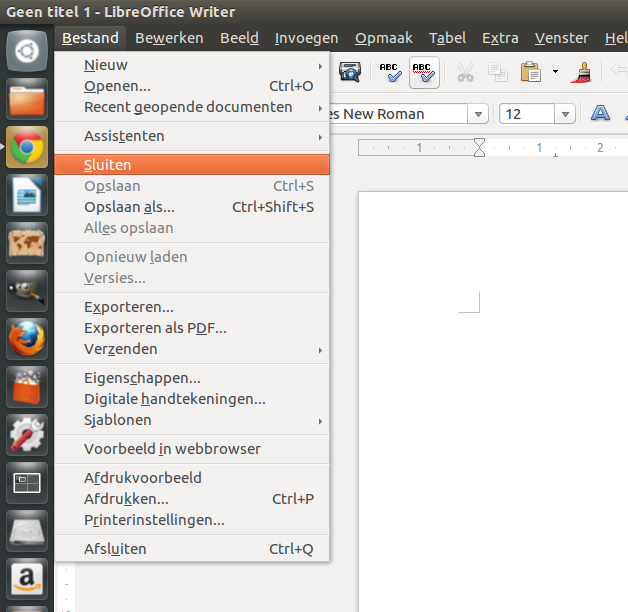628x612 pixels.
Task: Expand Recent geopende documenten submenu
Action: [x=192, y=107]
